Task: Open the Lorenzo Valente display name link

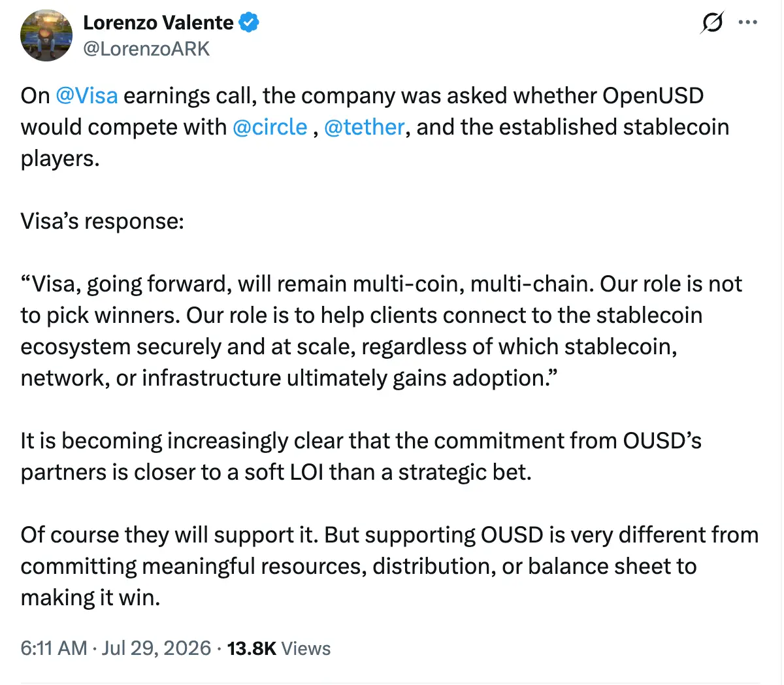Action: [158, 23]
